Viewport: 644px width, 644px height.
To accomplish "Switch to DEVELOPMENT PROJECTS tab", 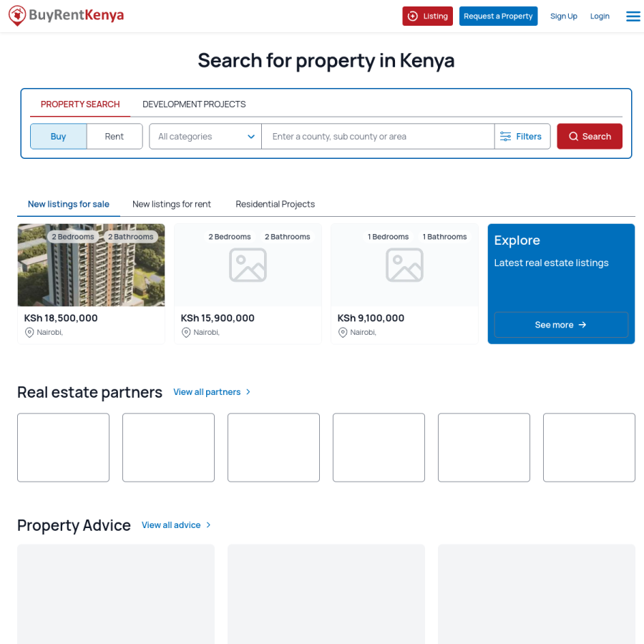I will (x=194, y=104).
